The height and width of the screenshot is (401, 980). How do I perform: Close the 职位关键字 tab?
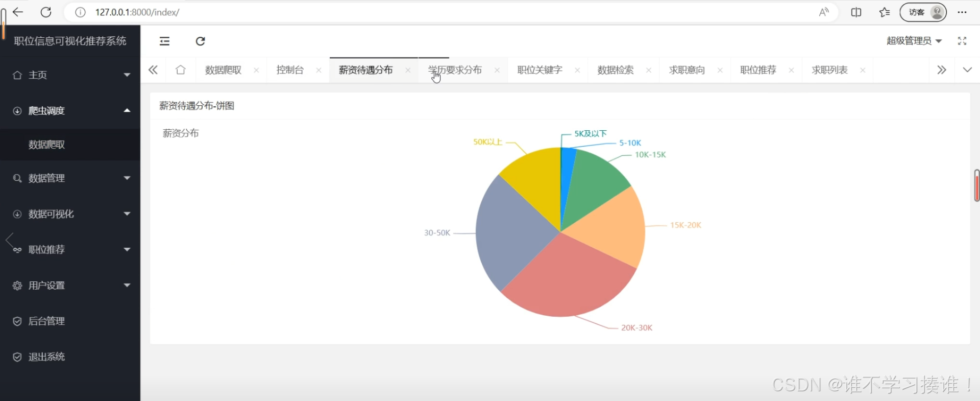tap(577, 70)
